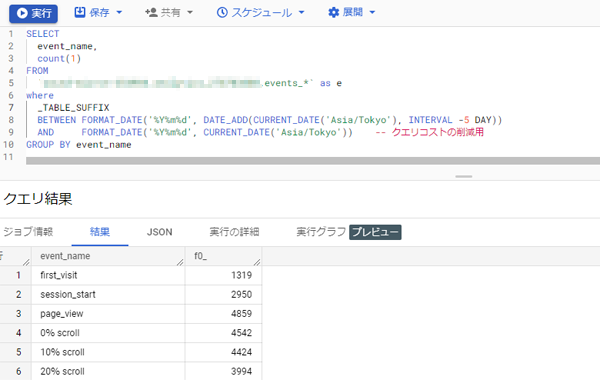Click the gear icon beside 展開
The width and height of the screenshot is (600, 380).
tap(333, 13)
